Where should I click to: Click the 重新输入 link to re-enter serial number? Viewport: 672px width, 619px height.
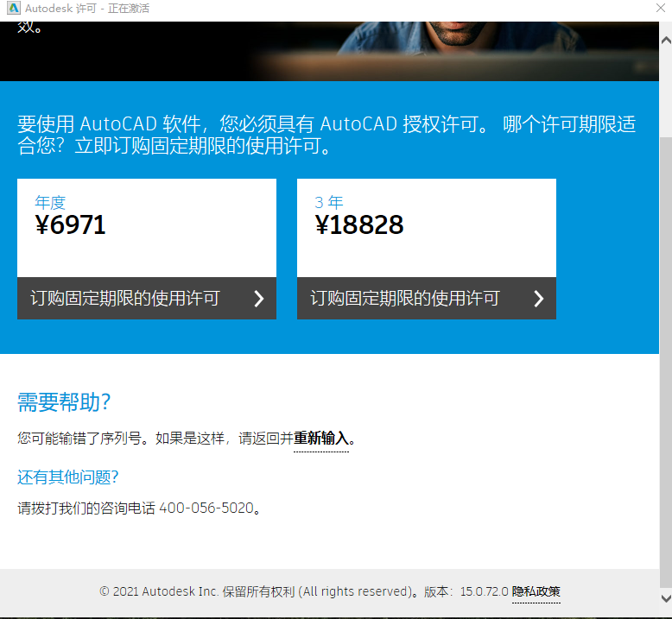(321, 439)
